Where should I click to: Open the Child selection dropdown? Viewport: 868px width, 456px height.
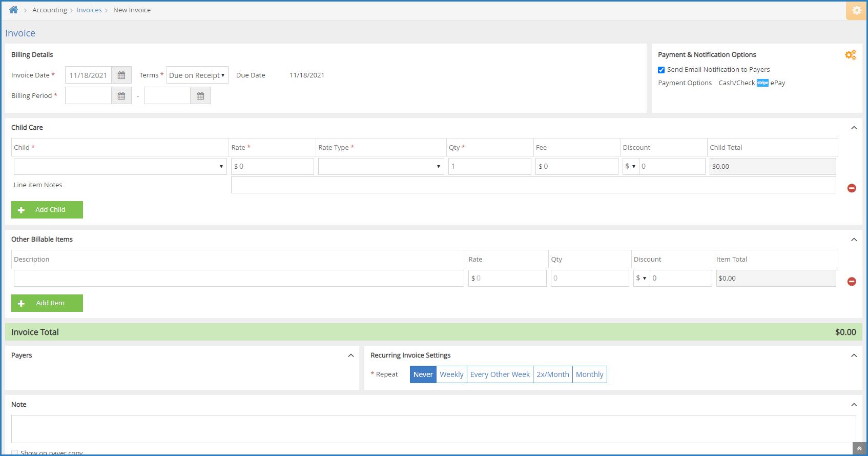tap(120, 167)
